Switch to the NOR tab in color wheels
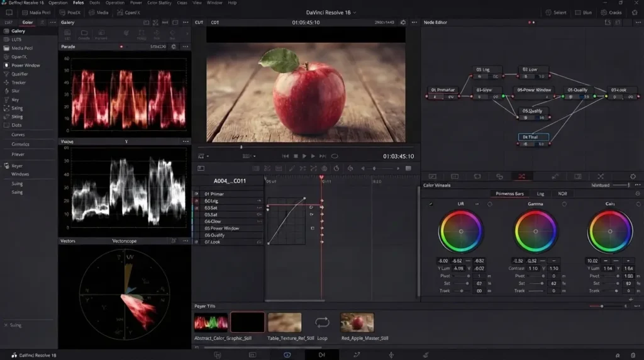644x360 pixels. coord(562,194)
